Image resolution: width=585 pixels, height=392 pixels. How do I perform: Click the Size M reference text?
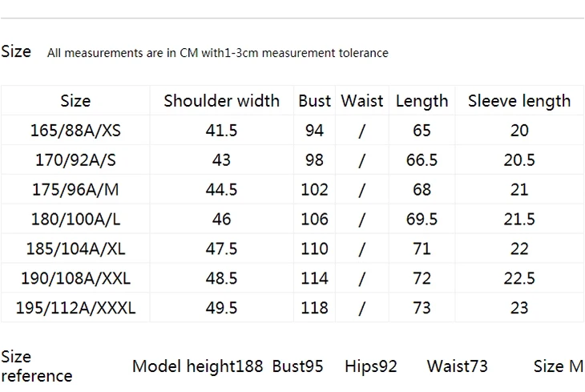pos(558,366)
